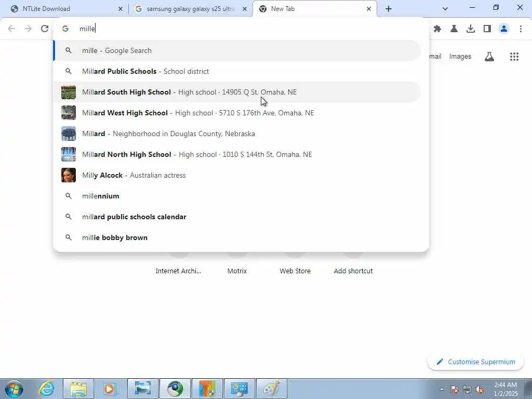
Task: Click Customise Supermium button
Action: tap(476, 362)
